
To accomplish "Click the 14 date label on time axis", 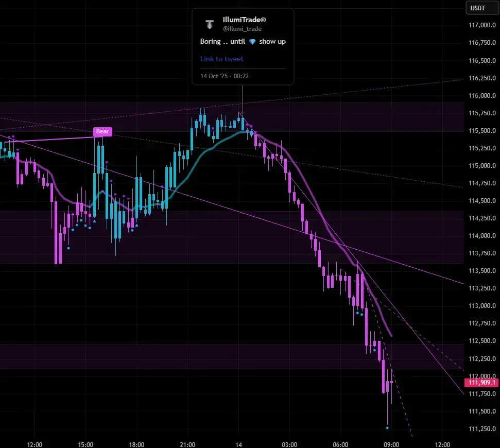I will (238, 444).
